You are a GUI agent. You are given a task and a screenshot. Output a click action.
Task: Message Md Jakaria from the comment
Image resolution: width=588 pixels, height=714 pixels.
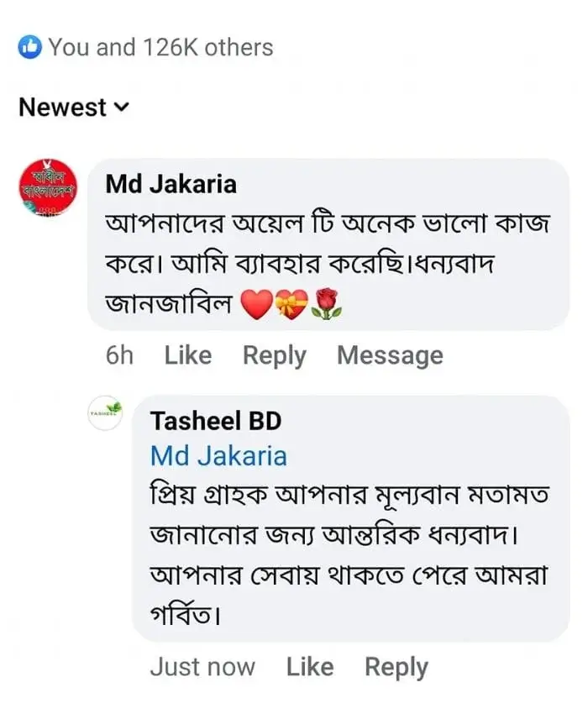(390, 355)
